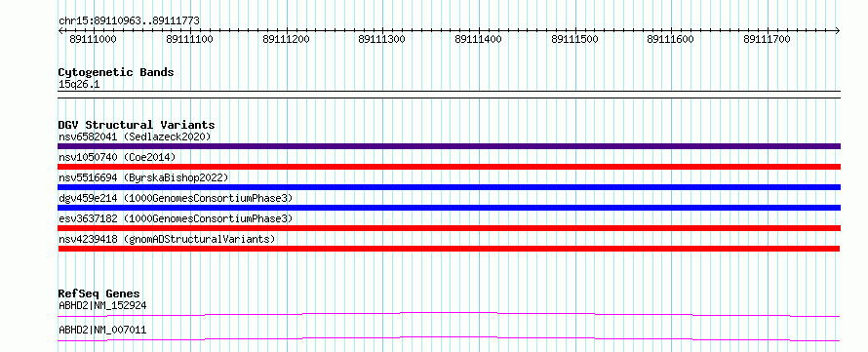Select the ABHD2|NM_152924 transcript label

[102, 305]
